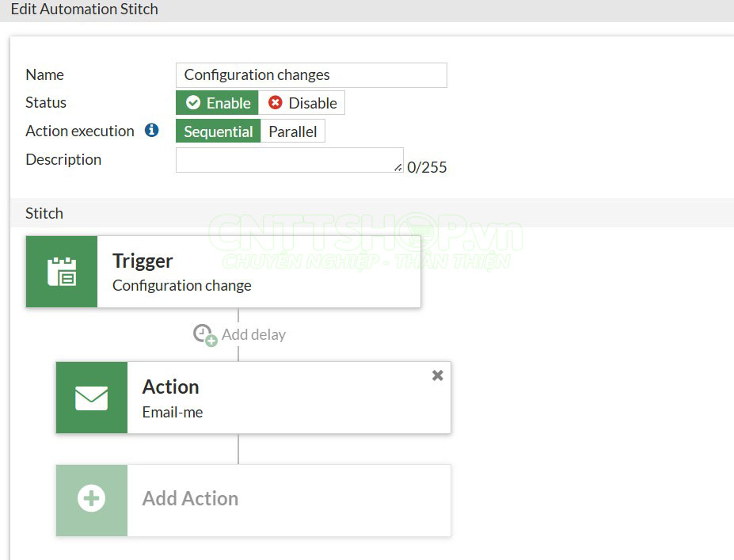Select Sequential action execution mode

(x=218, y=131)
